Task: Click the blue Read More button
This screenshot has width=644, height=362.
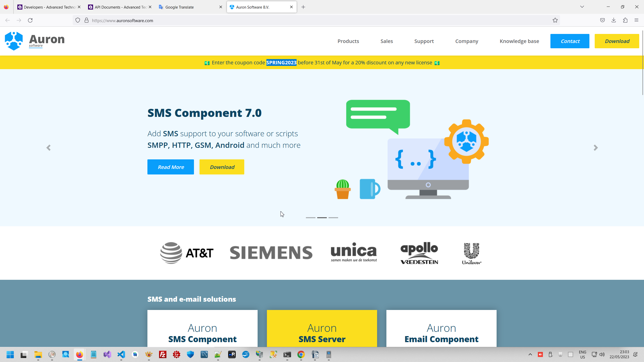Action: 171,167
